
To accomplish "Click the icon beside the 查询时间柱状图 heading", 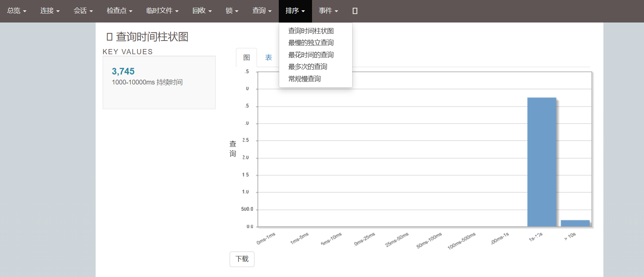I will click(109, 37).
